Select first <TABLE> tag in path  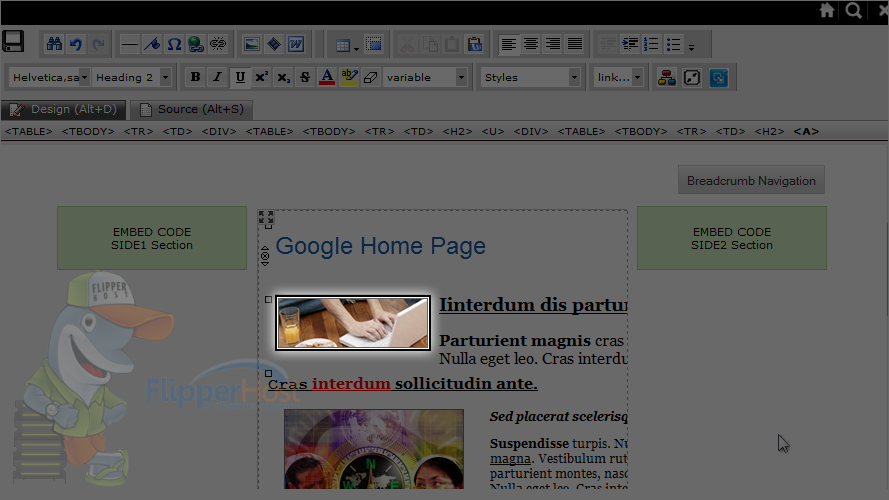28,132
